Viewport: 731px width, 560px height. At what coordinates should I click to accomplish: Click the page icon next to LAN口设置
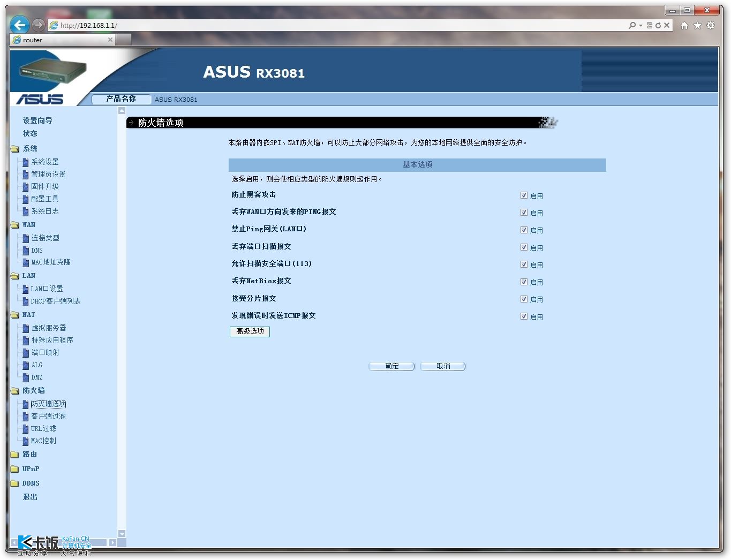click(25, 289)
